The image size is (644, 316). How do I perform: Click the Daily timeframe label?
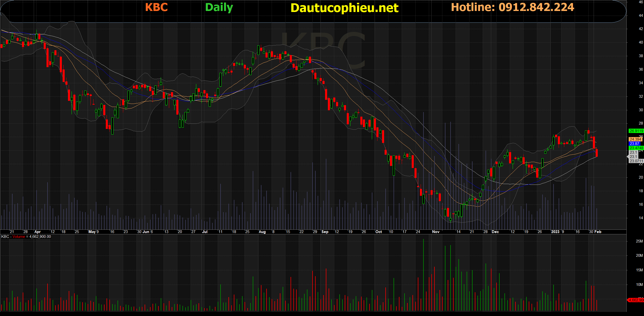[219, 7]
